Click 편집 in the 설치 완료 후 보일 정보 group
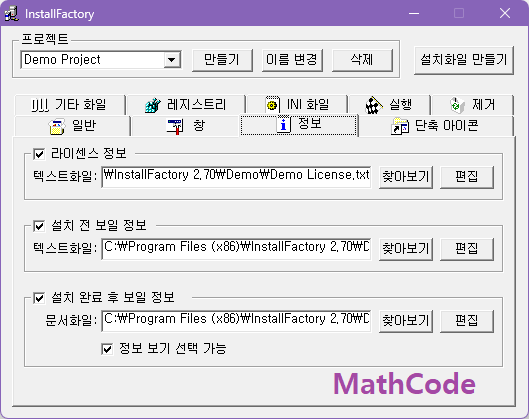Image resolution: width=529 pixels, height=419 pixels. tap(467, 321)
